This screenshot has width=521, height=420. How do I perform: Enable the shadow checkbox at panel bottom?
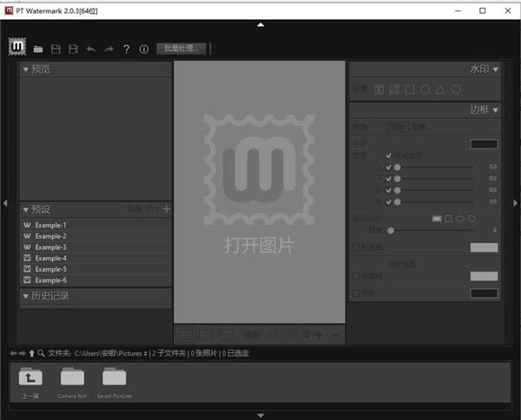coord(355,293)
